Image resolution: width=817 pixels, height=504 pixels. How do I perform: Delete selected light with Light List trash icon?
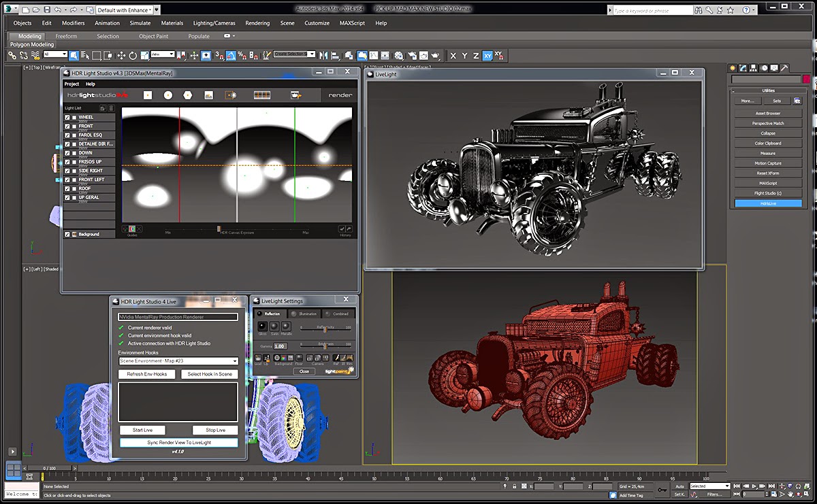(x=110, y=108)
